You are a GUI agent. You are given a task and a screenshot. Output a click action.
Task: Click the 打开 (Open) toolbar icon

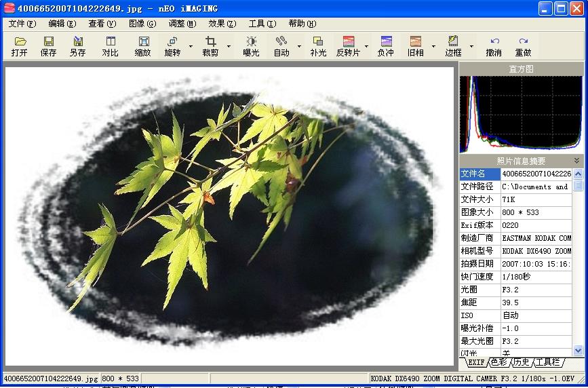tap(20, 46)
